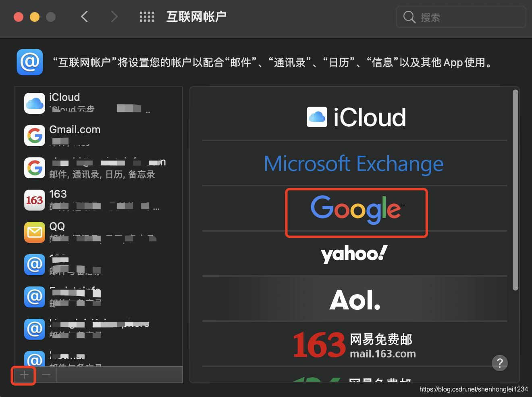Open help with the question mark button
The image size is (532, 397).
(500, 363)
